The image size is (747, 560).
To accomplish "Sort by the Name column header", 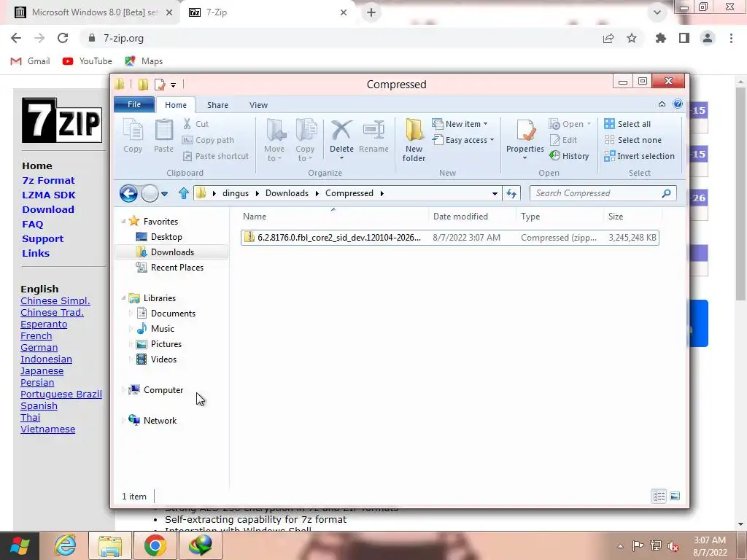I will 255,217.
